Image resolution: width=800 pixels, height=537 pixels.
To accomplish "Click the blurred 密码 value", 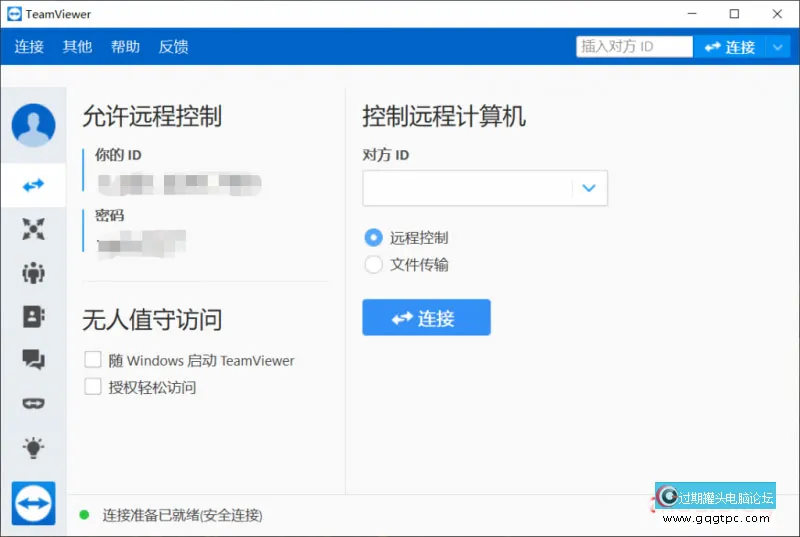I will click(142, 244).
